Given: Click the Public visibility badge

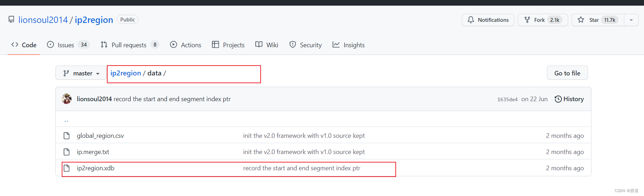Looking at the screenshot, I should point(127,20).
